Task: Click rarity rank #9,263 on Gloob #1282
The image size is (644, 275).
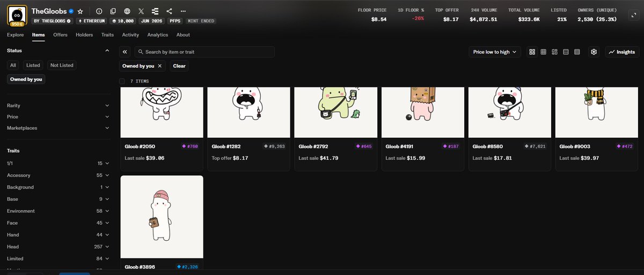Action: 274,146
